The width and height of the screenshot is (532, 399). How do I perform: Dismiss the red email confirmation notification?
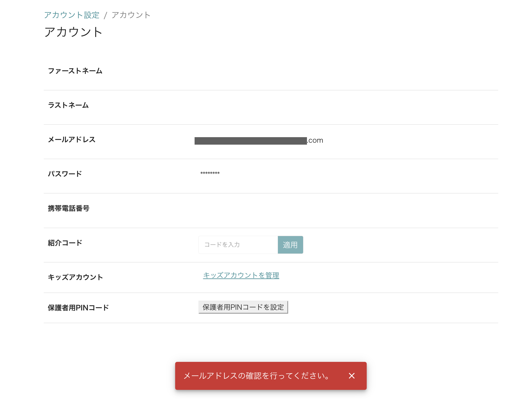click(x=352, y=376)
